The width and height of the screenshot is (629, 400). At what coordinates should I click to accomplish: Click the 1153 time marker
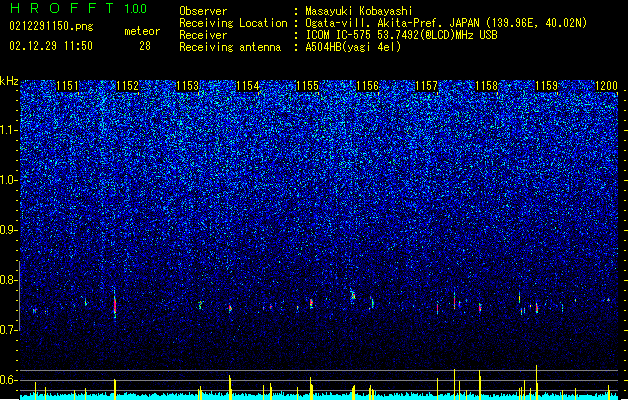187,86
